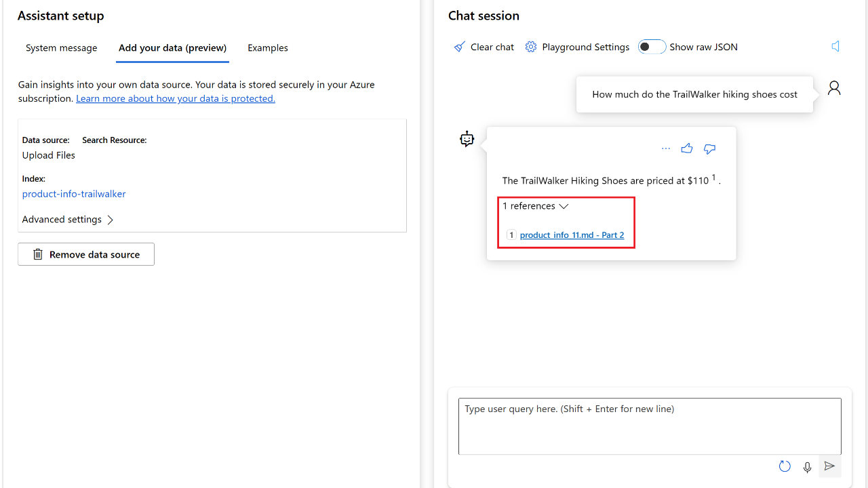Give thumbs up to the response
Viewport: 868px width, 488px height.
687,148
